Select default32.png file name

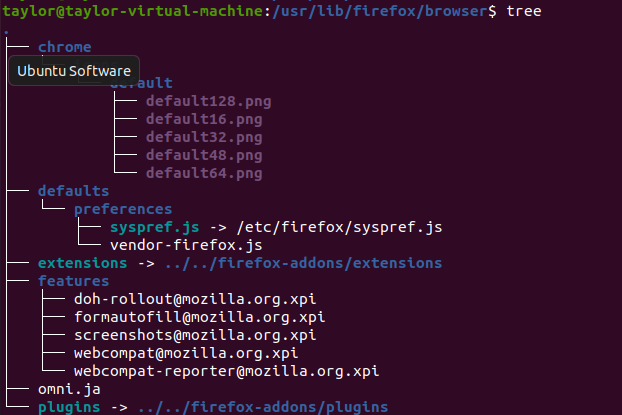(204, 137)
